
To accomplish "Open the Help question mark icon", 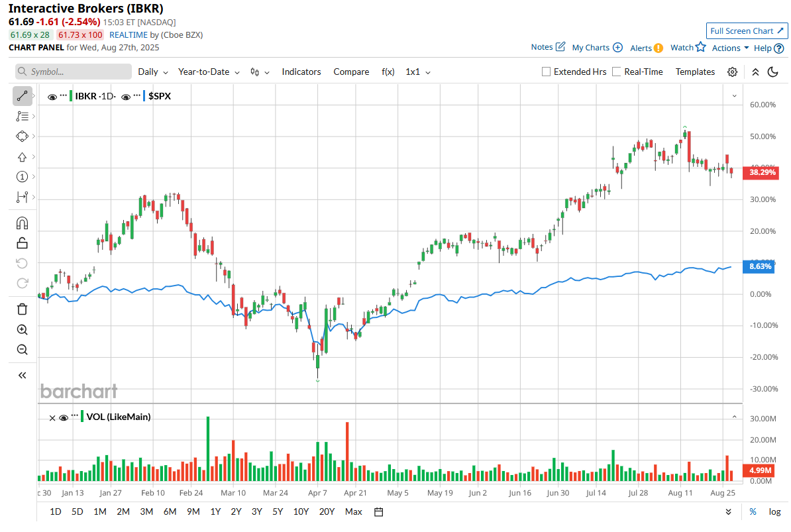I will point(779,48).
